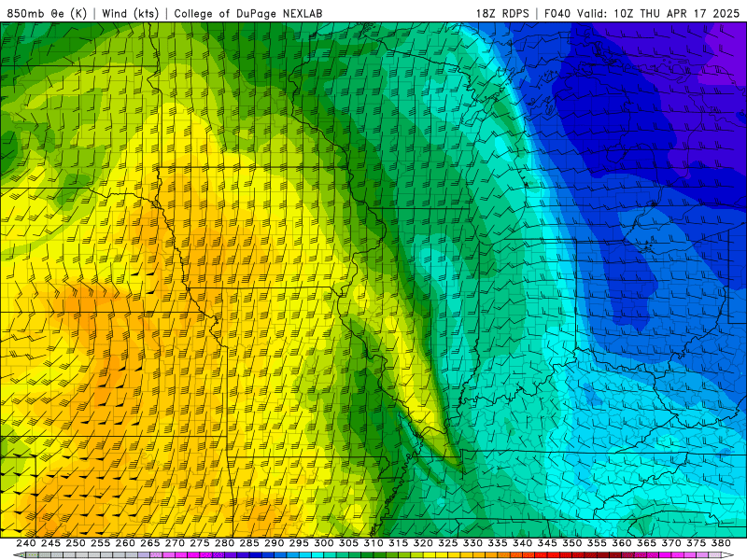Click the 275 value on the legend scale
Viewport: 747px width, 560px height.
[x=200, y=543]
